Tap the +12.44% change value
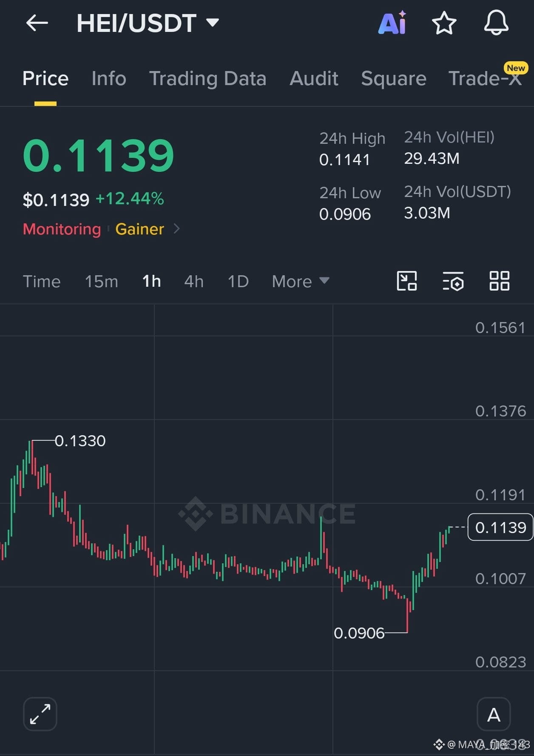This screenshot has height=756, width=534. 130,199
